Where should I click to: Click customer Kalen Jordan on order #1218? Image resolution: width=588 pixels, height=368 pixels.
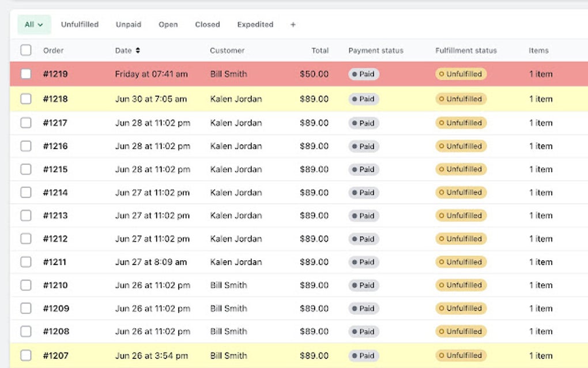point(236,99)
